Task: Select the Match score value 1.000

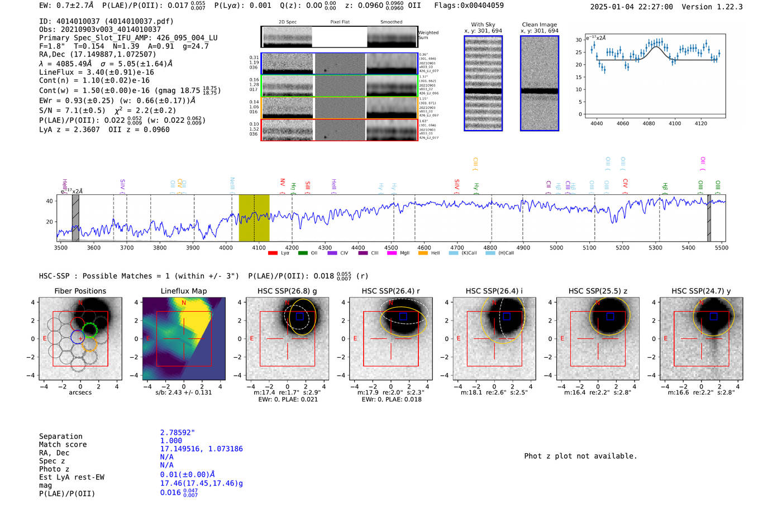Action: pyautogui.click(x=171, y=440)
